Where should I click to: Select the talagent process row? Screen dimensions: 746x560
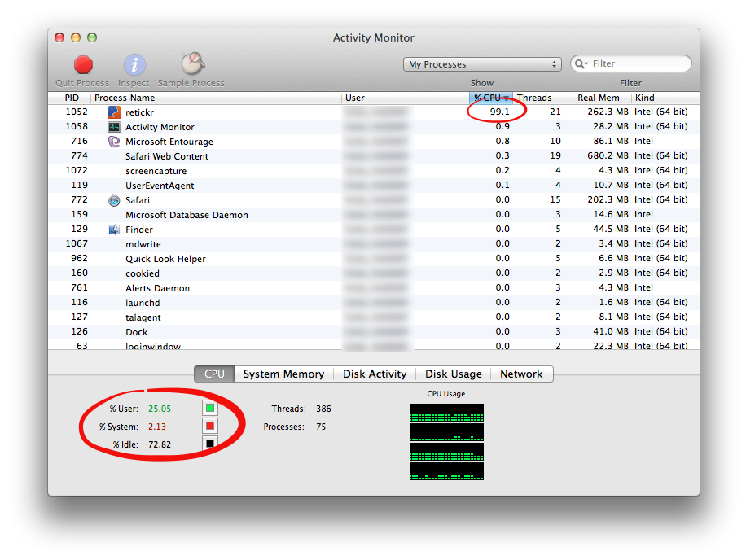tap(374, 317)
